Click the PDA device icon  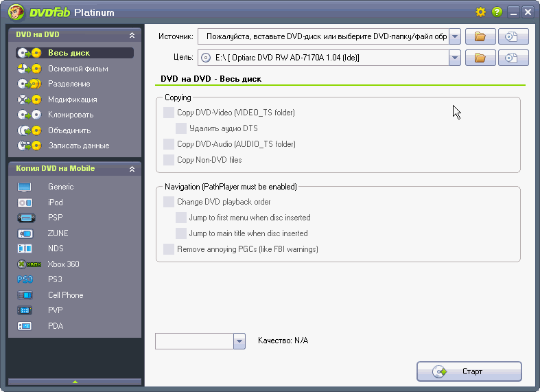pyautogui.click(x=25, y=326)
